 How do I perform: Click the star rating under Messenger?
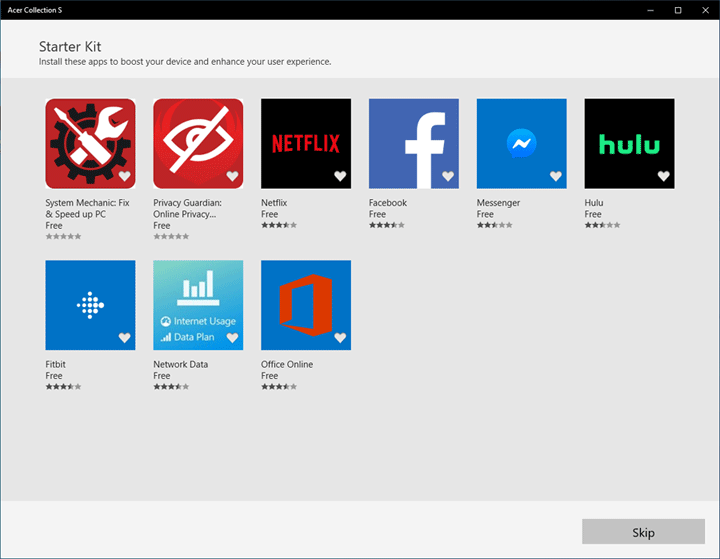[x=495, y=225]
